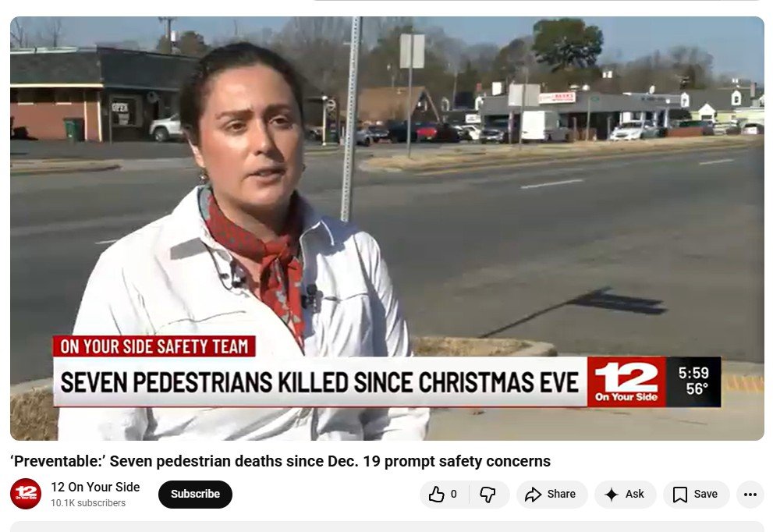Subscribe to 12 On Your Side channel
The width and height of the screenshot is (773, 532).
(x=195, y=494)
